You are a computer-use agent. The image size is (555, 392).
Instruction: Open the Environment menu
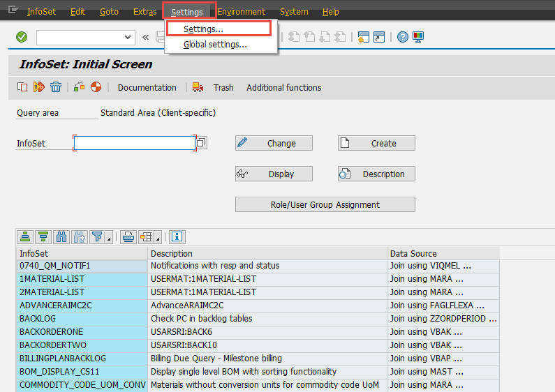(x=241, y=12)
